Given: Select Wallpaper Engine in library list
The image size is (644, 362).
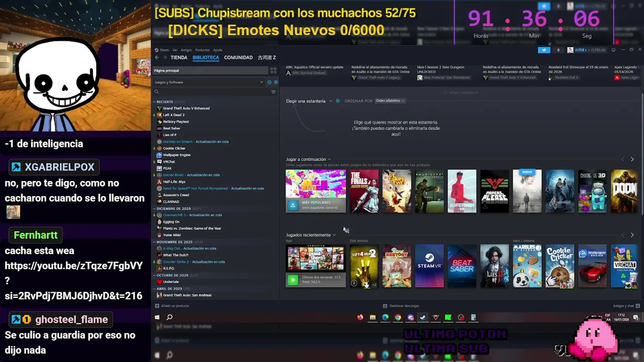Looking at the screenshot, I should click(x=177, y=155).
